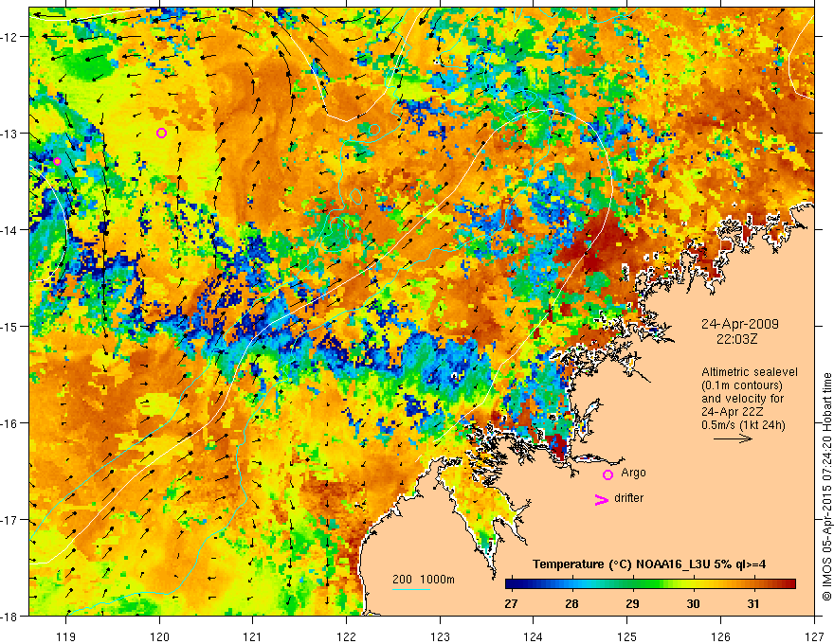Screen dimensions: 834x644
Task: Click the '24-Apr-2009' date text
Action: coord(740,324)
